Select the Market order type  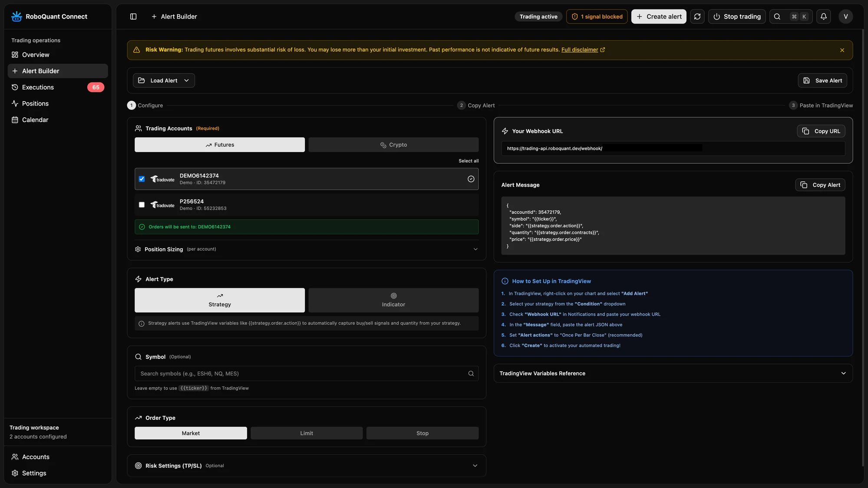[x=191, y=433]
